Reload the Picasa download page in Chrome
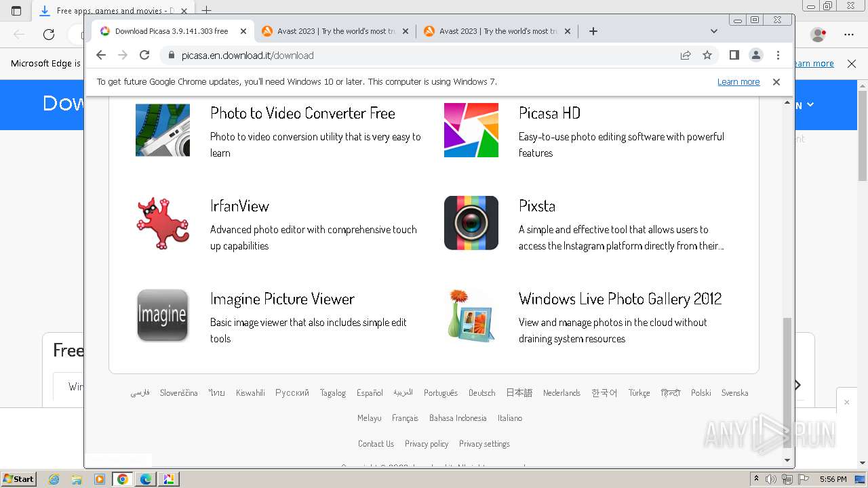The width and height of the screenshot is (868, 488). [144, 55]
